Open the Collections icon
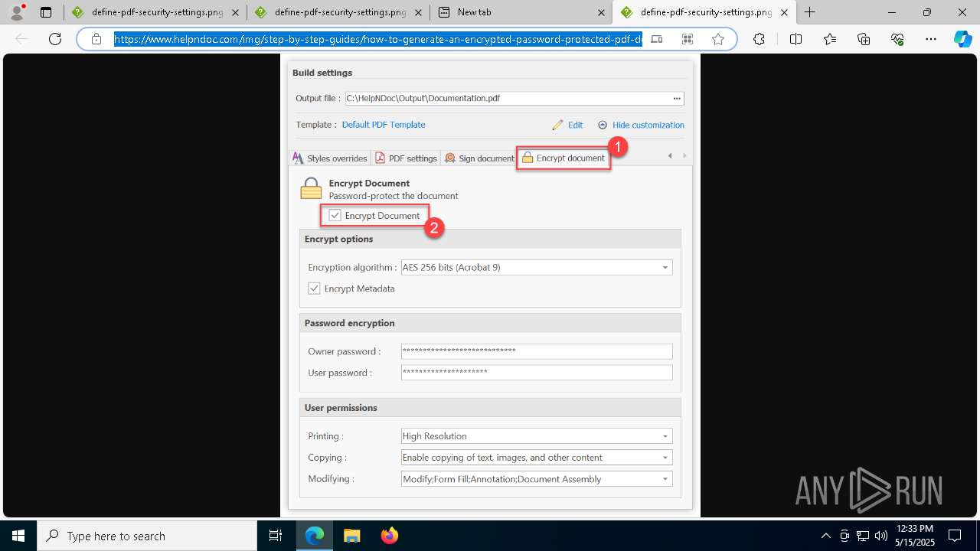 pyautogui.click(x=864, y=39)
